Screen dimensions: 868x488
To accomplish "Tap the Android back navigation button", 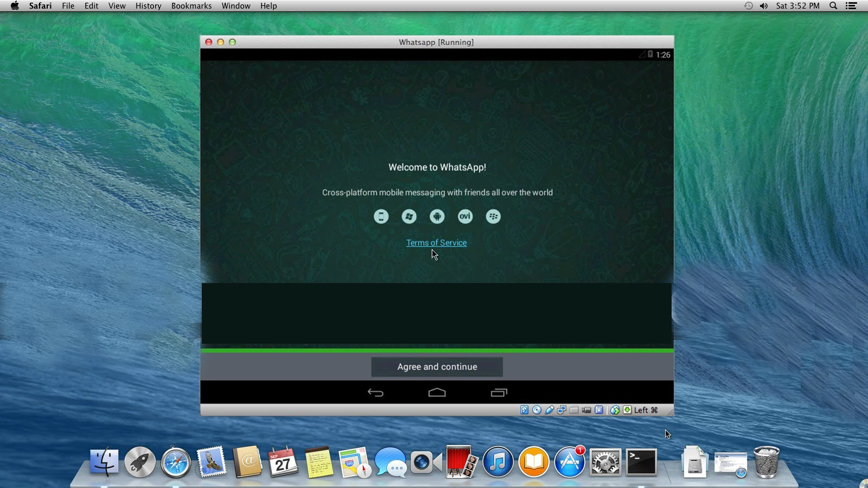I will click(x=375, y=393).
